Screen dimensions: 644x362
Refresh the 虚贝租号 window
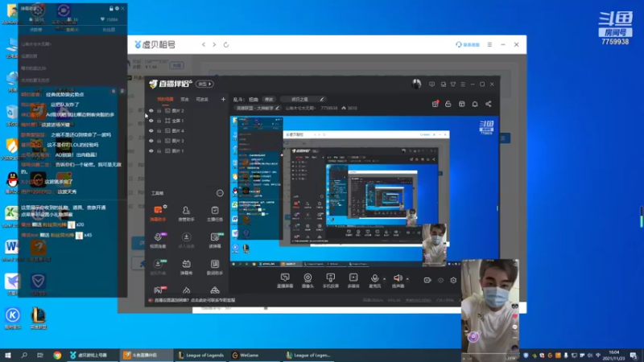point(226,44)
